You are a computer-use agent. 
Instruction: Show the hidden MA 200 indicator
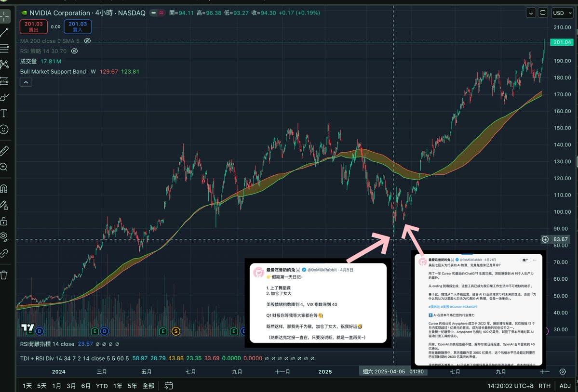(87, 41)
